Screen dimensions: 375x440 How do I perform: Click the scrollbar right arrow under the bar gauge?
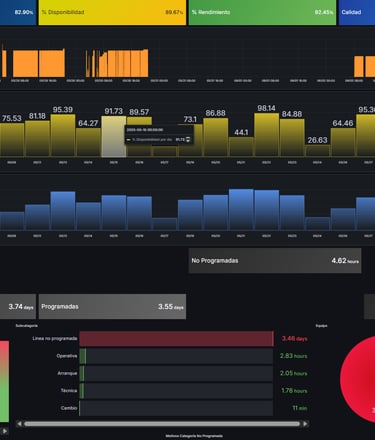305,424
